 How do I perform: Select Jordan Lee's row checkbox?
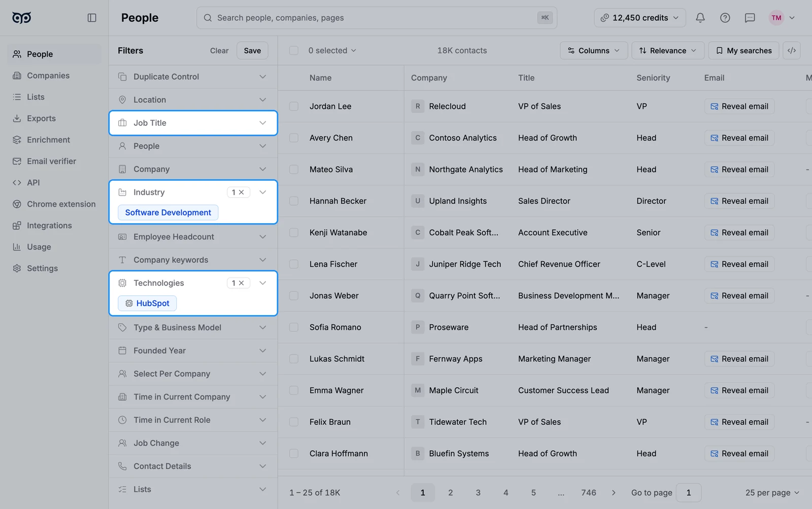294,106
